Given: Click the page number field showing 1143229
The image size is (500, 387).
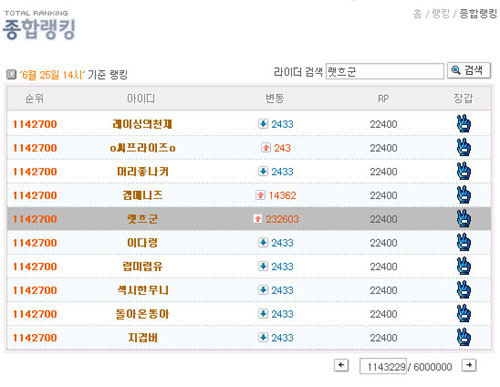Looking at the screenshot, I should [383, 366].
